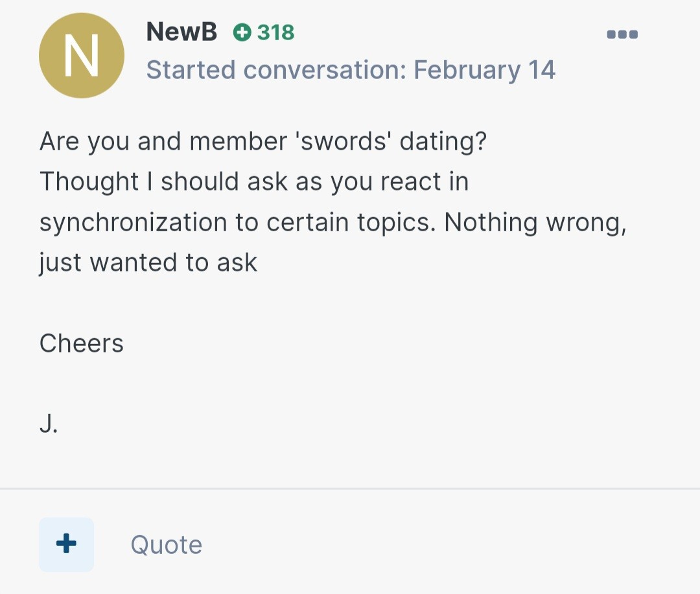
Task: Click the "synchronization to certain topics" line
Action: point(333,222)
